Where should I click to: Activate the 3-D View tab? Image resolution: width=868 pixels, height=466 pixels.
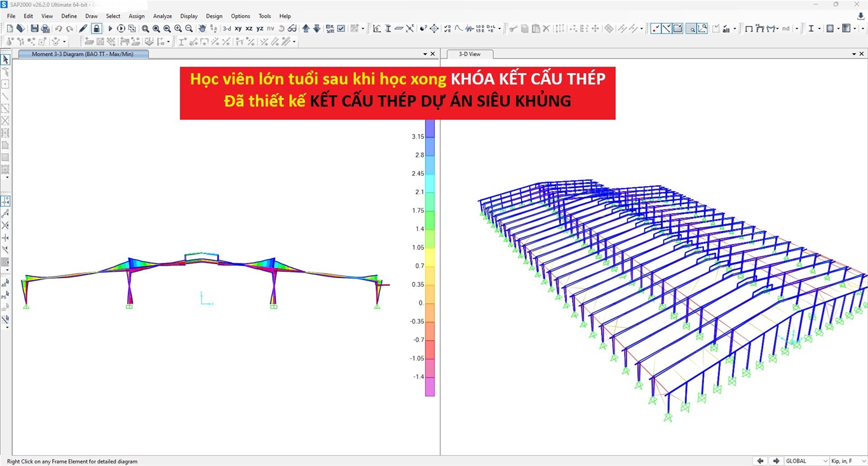tap(470, 54)
